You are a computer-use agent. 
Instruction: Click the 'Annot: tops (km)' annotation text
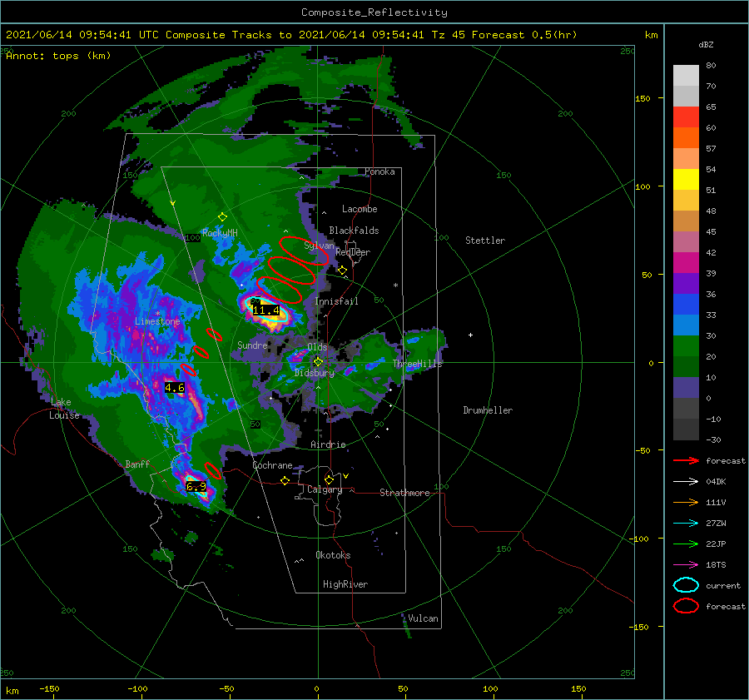pyautogui.click(x=58, y=56)
